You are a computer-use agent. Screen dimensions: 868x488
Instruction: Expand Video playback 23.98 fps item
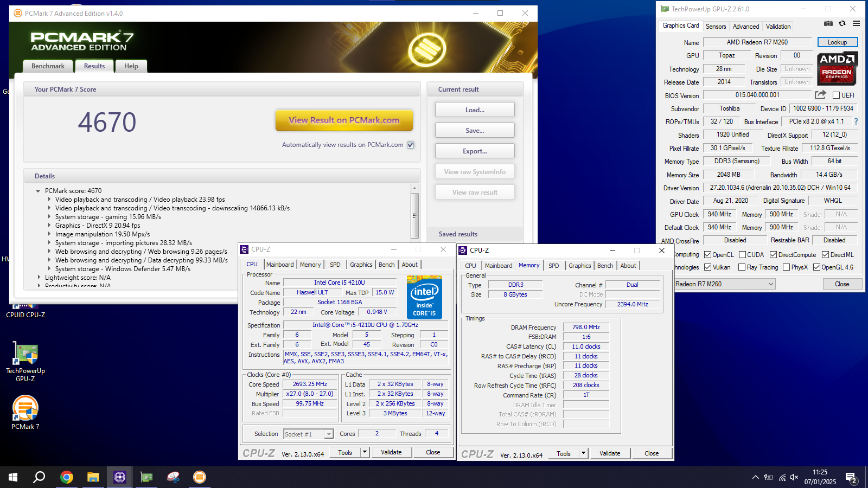tap(49, 200)
